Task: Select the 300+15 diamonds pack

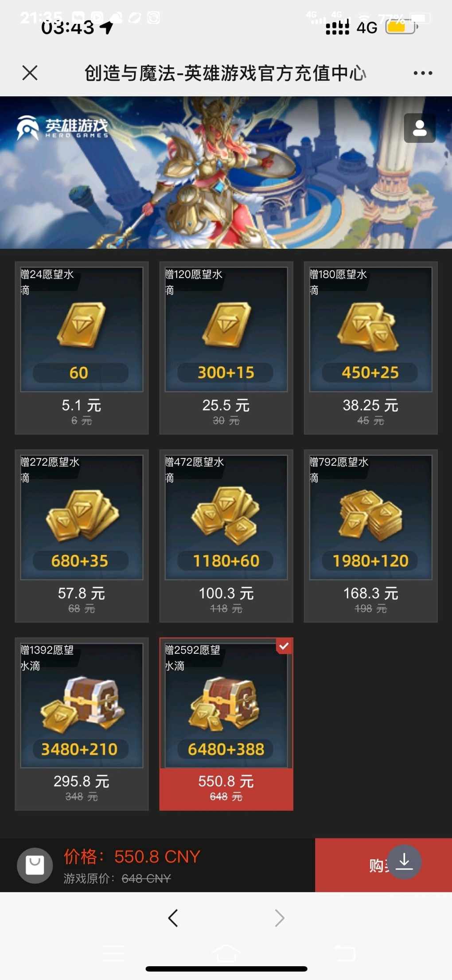Action: (x=226, y=348)
